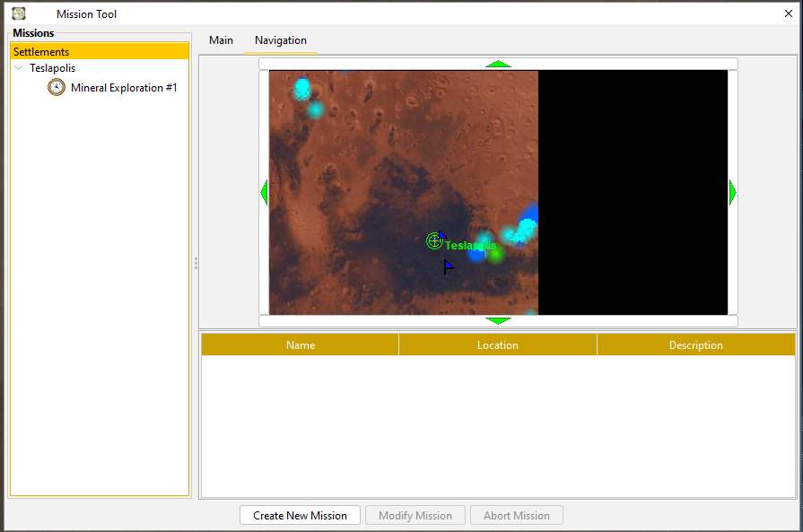Screen dimensions: 803x532
Task: Click the Mineral Exploration #1 mission clock icon
Action: [x=57, y=87]
